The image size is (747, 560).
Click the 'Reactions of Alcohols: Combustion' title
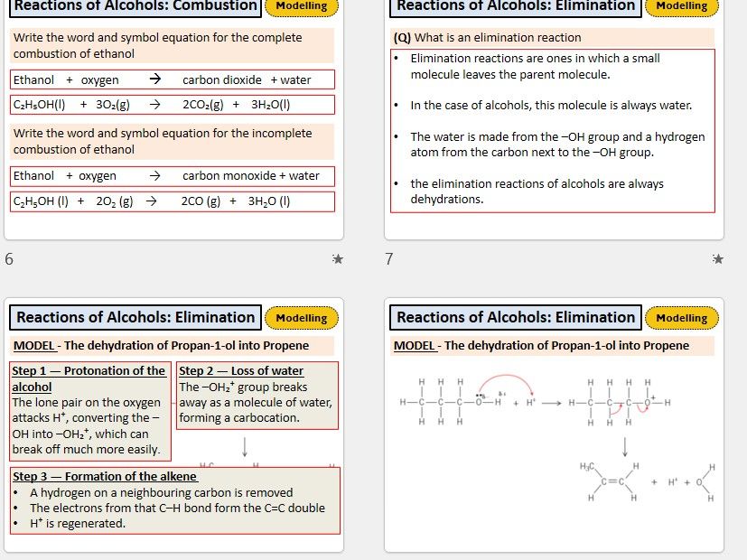(x=135, y=6)
